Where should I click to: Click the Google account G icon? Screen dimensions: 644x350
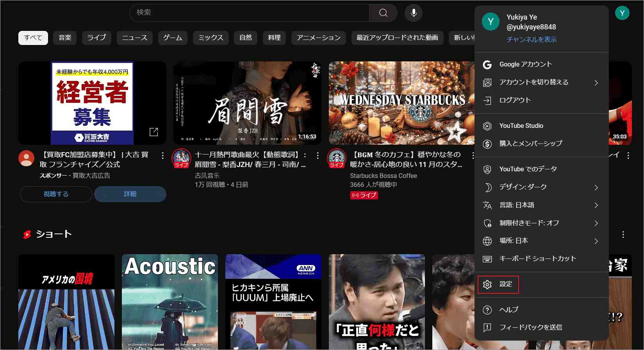click(487, 65)
